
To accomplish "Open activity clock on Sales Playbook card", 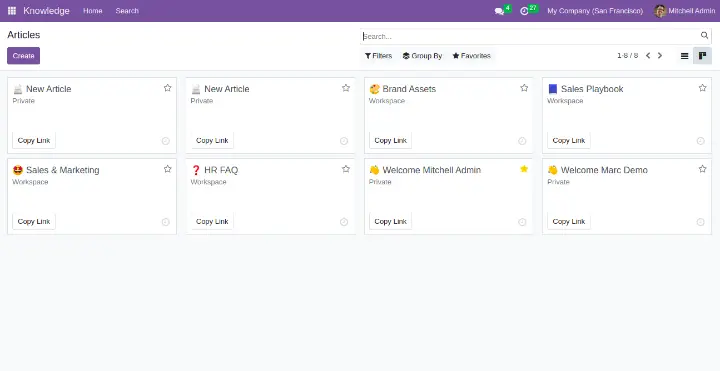I will point(700,141).
